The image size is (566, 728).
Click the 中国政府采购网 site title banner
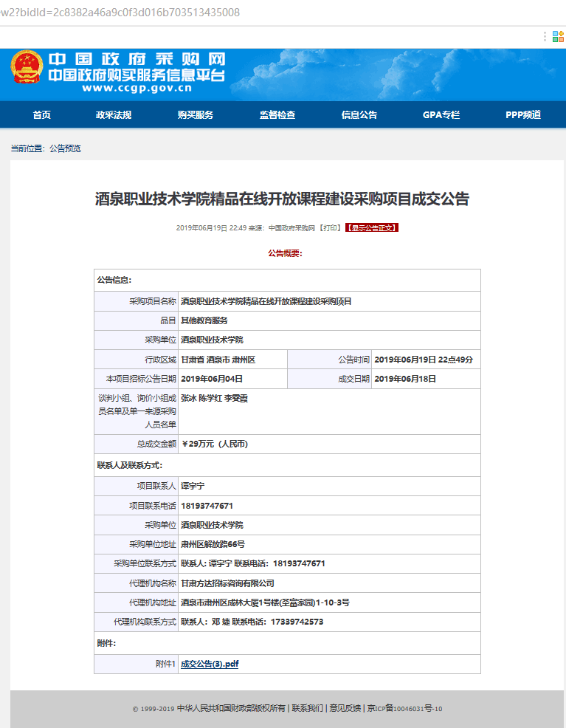137,60
